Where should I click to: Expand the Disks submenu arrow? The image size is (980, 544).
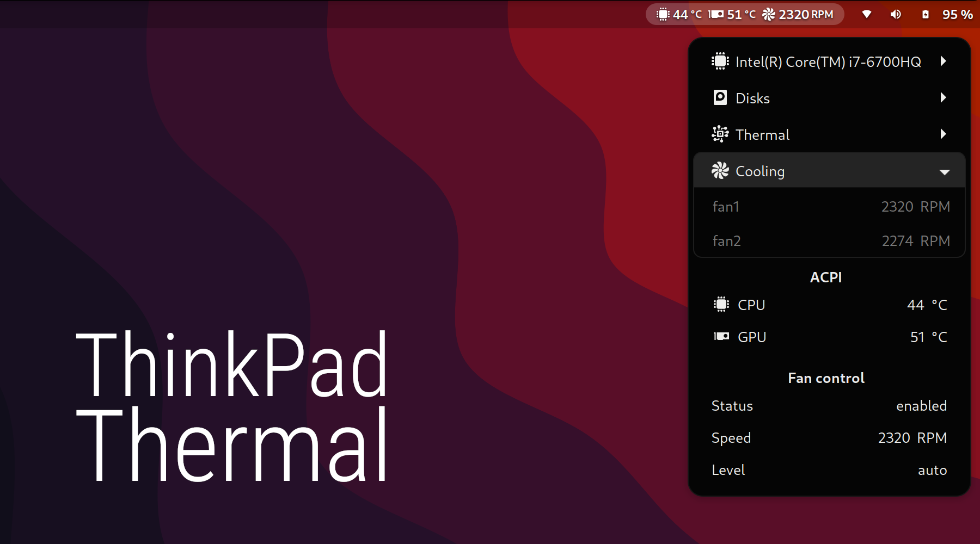click(944, 97)
